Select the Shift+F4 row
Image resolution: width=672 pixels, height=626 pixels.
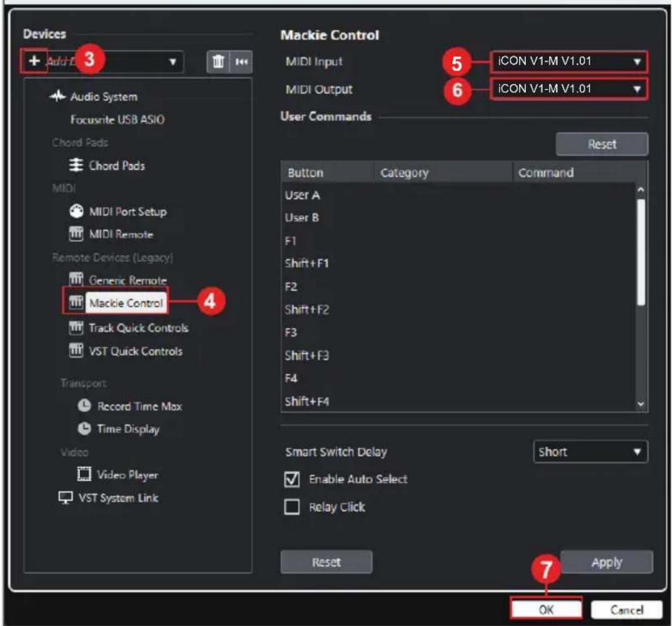pyautogui.click(x=458, y=401)
